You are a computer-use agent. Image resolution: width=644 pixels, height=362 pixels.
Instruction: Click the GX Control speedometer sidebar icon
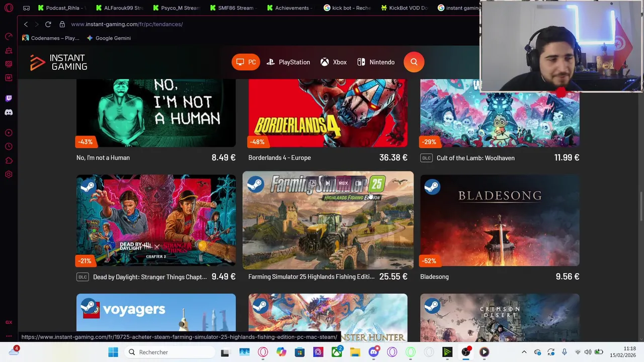tap(9, 37)
